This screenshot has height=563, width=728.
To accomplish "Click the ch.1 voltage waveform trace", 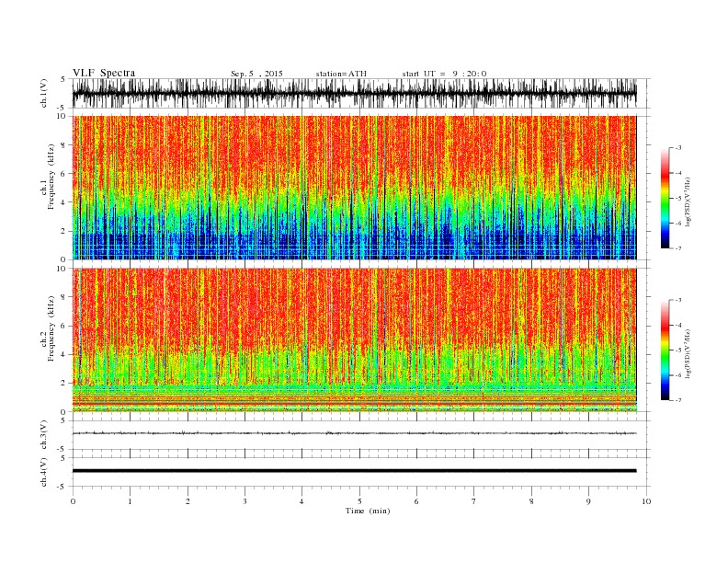I will pyautogui.click(x=355, y=93).
